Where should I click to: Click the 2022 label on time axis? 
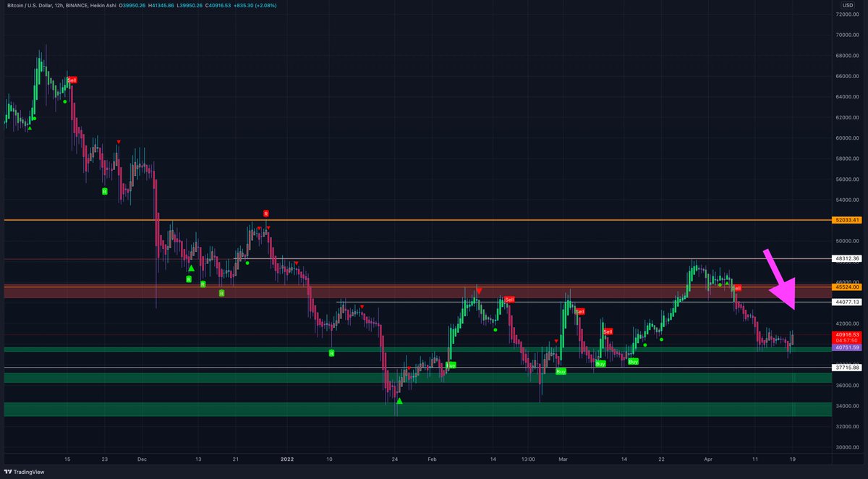click(x=287, y=459)
